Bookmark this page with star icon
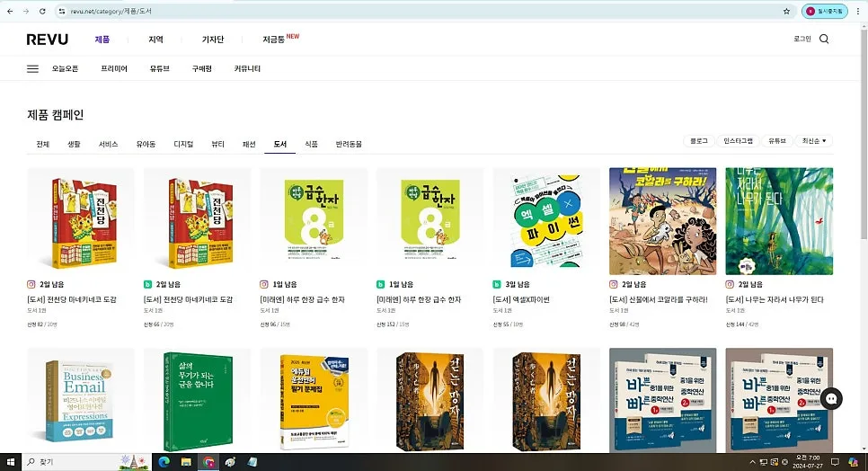This screenshot has height=471, width=868. click(786, 11)
